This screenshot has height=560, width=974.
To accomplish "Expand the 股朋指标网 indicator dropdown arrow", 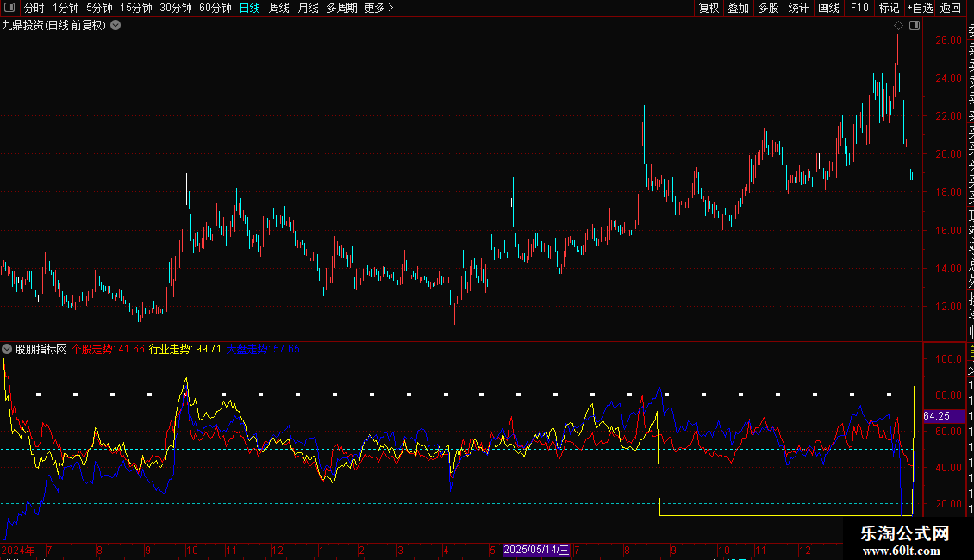I will pyautogui.click(x=7, y=350).
